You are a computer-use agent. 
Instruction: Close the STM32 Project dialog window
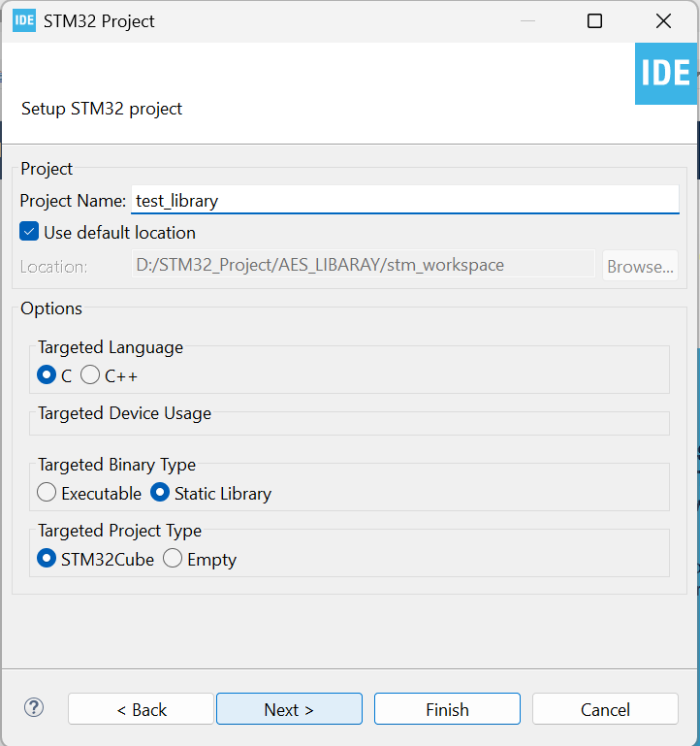(x=663, y=21)
